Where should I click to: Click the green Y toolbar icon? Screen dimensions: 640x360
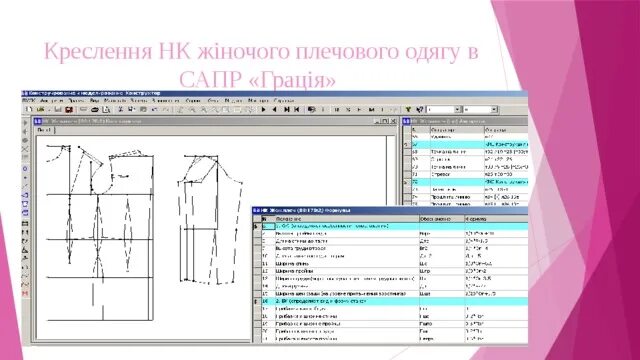pyautogui.click(x=408, y=109)
